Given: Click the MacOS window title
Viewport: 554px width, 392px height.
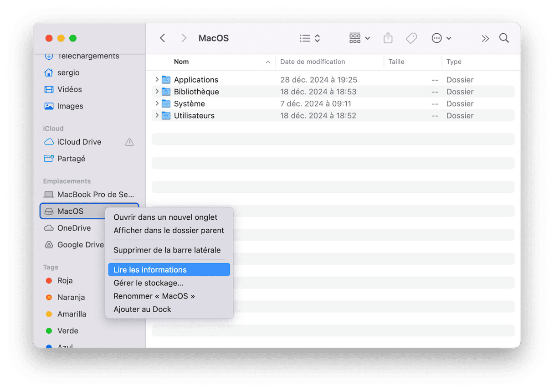Looking at the screenshot, I should (214, 38).
